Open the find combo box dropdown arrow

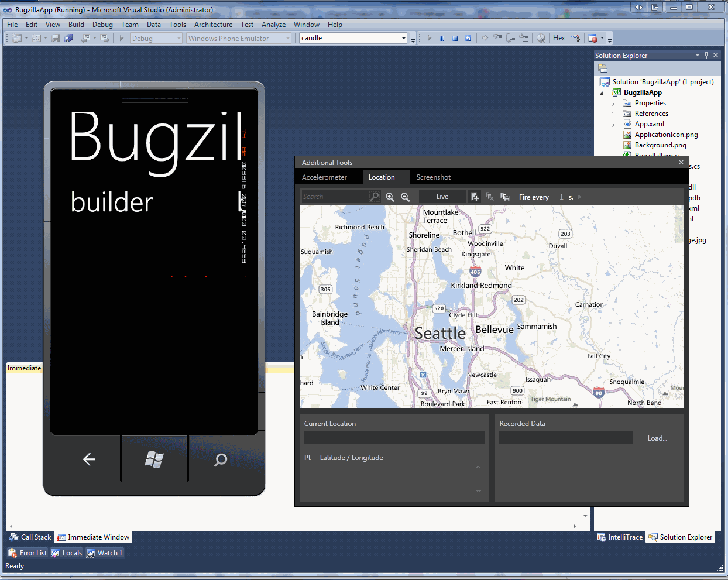tap(403, 38)
